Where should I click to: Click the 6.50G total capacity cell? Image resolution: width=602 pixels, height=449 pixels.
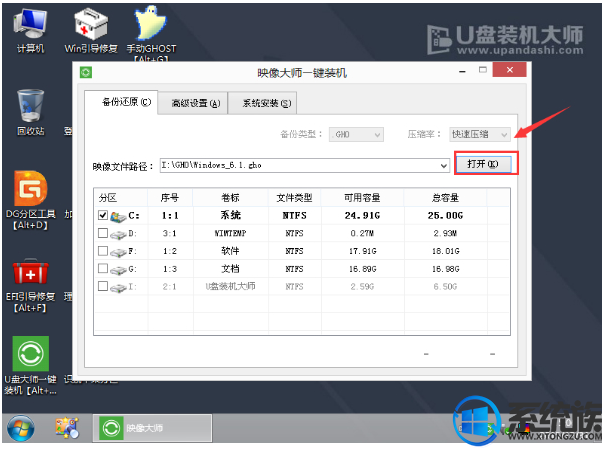pyautogui.click(x=445, y=287)
